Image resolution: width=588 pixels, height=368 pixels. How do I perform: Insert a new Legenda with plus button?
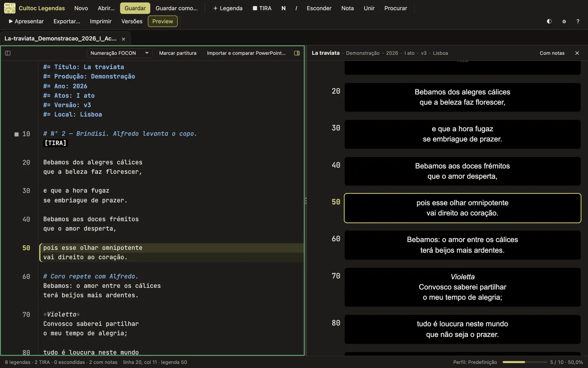[x=228, y=8]
